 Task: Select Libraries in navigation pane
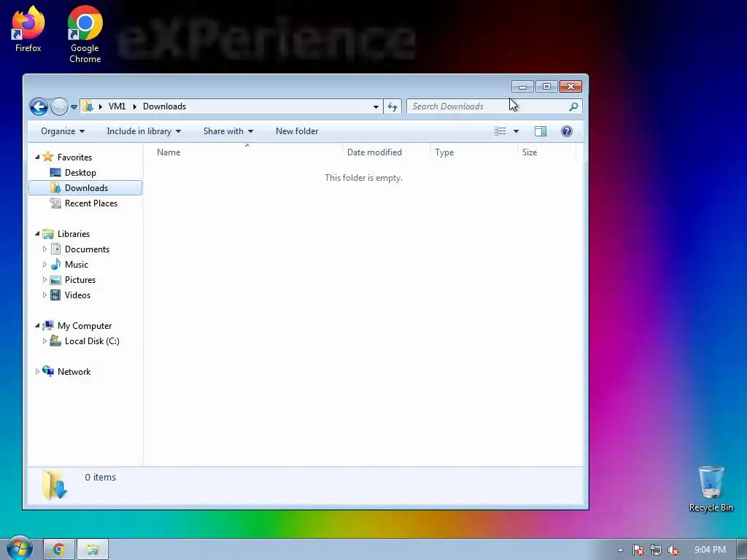[74, 234]
